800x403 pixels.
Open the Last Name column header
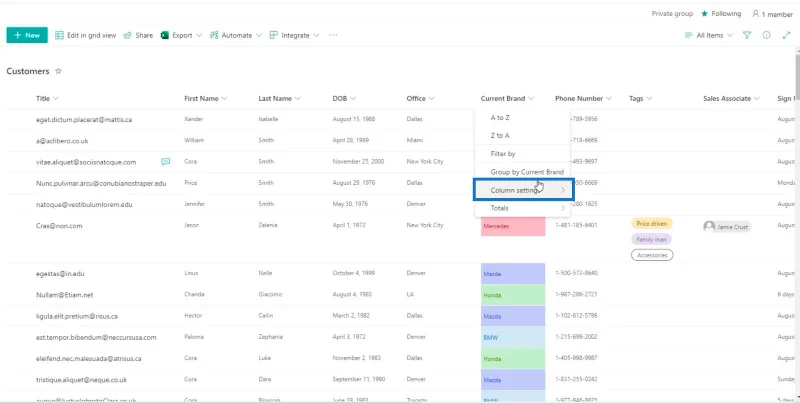(280, 98)
